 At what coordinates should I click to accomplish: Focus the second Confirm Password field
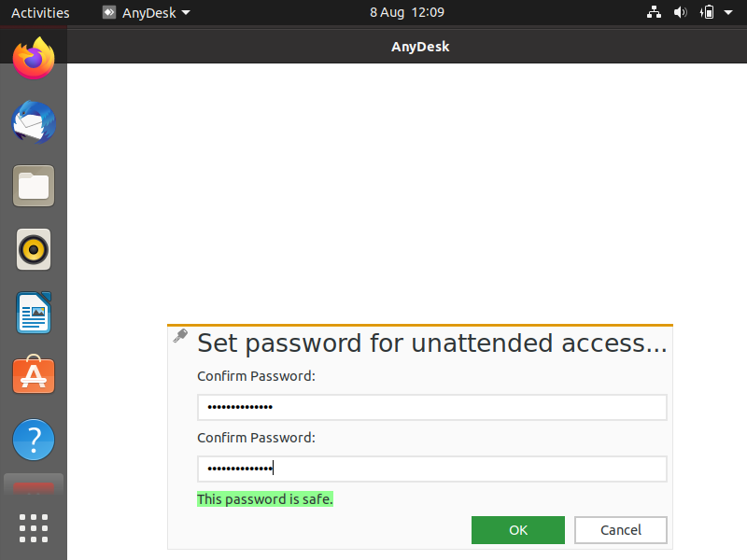(432, 469)
